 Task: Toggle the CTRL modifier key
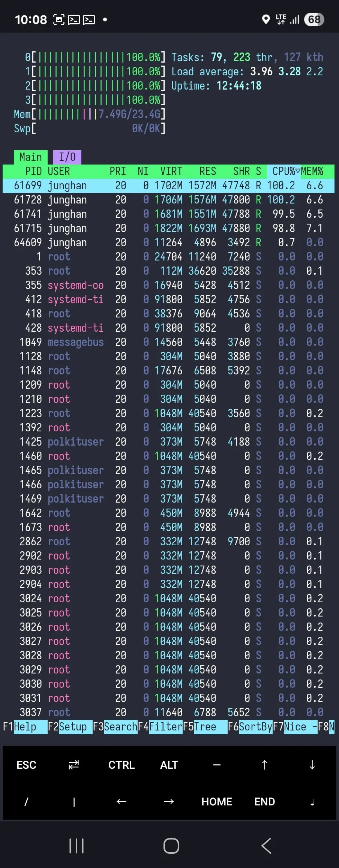pos(121,765)
